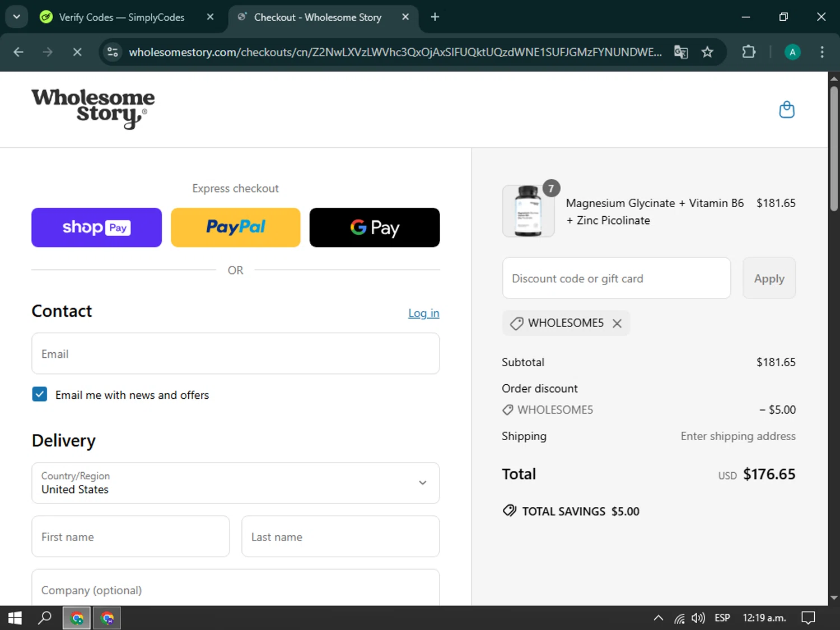Open the Windows Start menu
This screenshot has width=840, height=630.
coord(15,618)
